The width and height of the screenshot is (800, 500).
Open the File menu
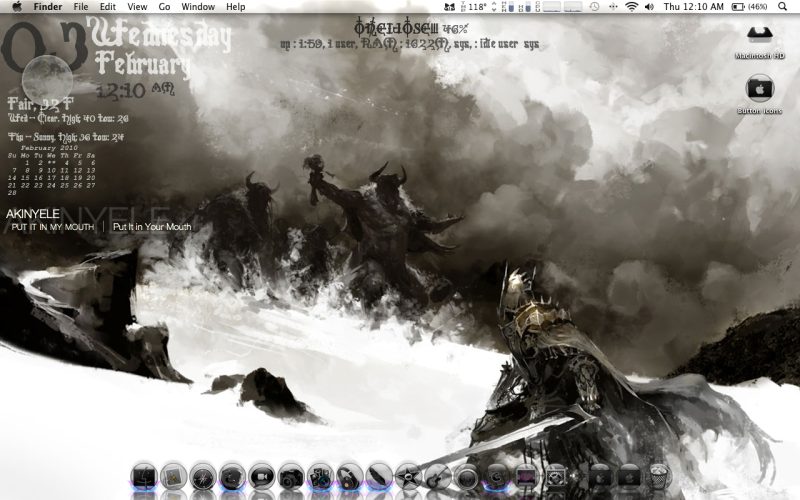(x=81, y=7)
